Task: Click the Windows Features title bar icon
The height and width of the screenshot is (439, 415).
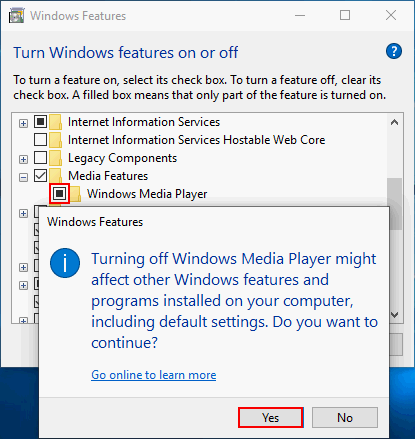Action: (17, 16)
